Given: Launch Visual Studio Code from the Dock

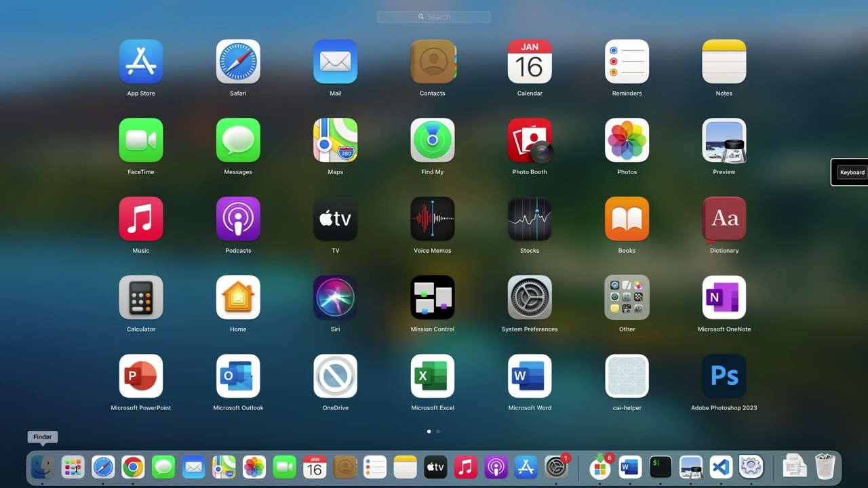Looking at the screenshot, I should [721, 467].
